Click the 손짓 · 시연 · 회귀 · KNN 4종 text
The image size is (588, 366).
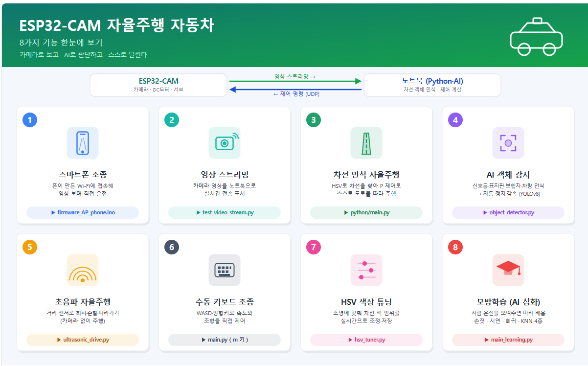(x=508, y=321)
